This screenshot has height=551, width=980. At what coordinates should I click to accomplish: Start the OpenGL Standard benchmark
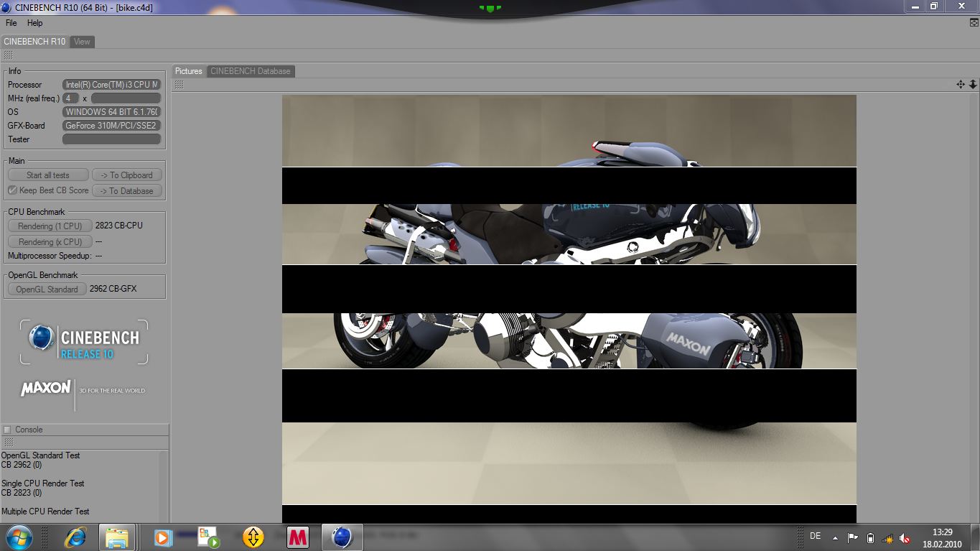tap(47, 290)
